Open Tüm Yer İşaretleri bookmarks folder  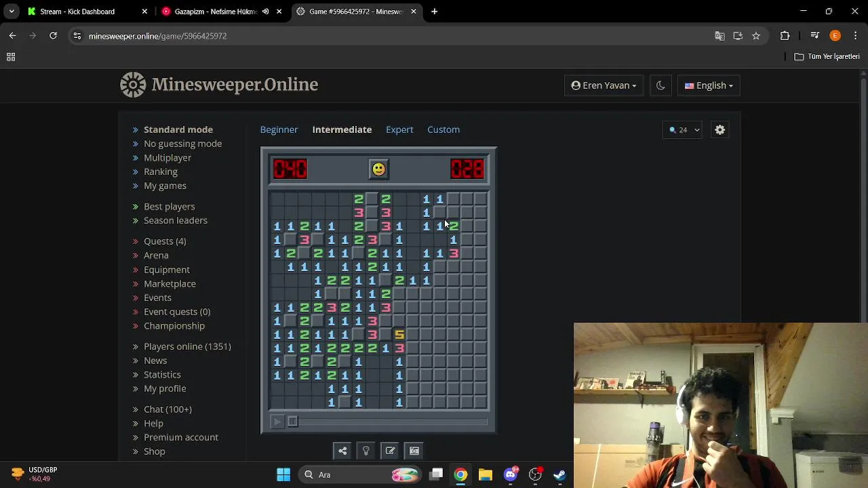(x=827, y=57)
